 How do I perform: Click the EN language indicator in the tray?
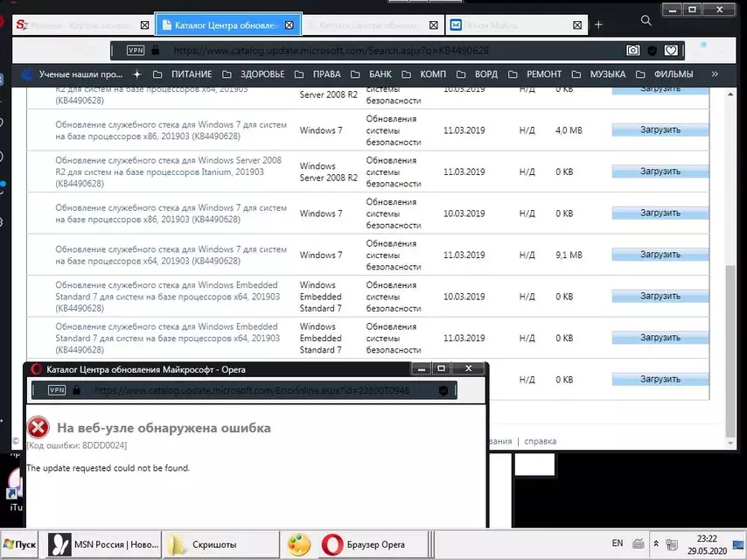click(618, 542)
